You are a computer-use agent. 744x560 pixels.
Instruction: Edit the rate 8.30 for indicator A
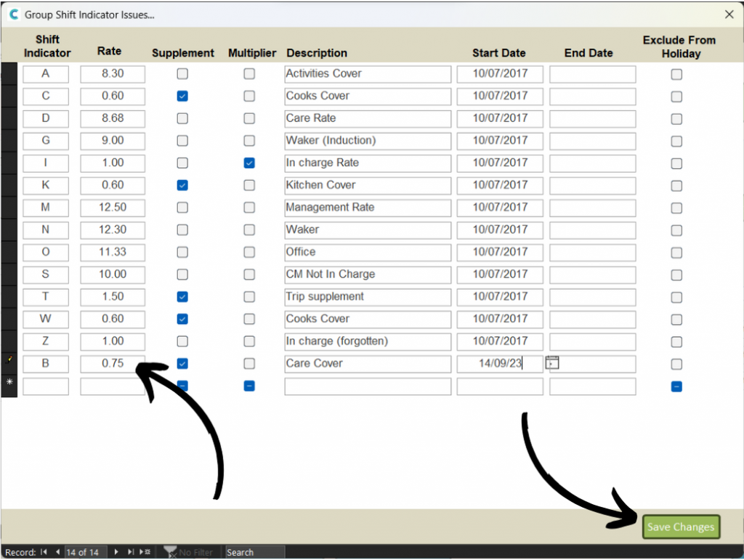click(x=113, y=74)
